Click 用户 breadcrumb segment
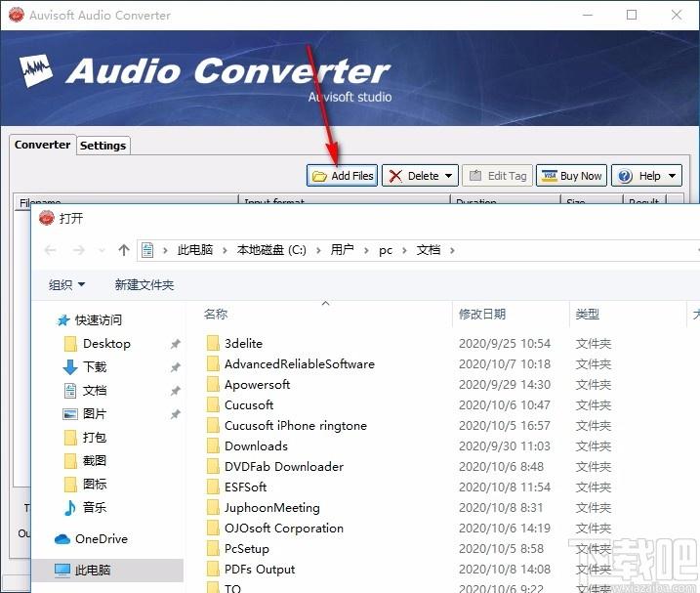Image resolution: width=700 pixels, height=593 pixels. 343,250
